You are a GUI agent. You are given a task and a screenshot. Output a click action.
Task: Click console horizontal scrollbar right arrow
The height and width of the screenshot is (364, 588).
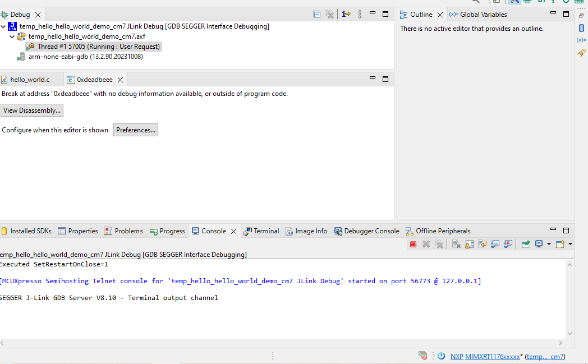(561, 343)
